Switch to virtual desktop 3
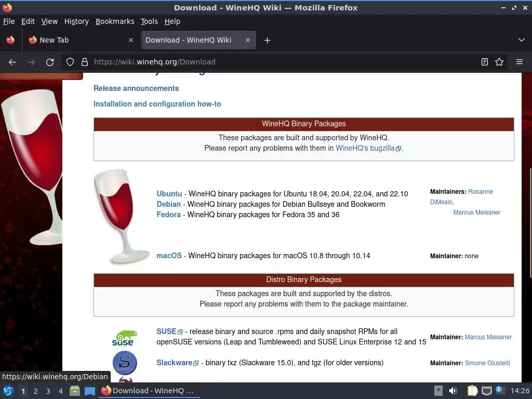532x399 pixels. pyautogui.click(x=48, y=391)
